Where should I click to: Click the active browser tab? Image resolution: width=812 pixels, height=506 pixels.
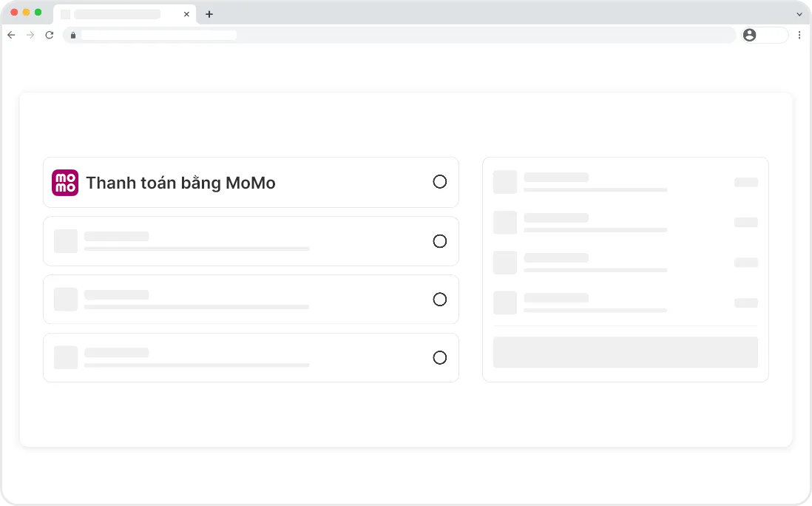coord(118,14)
